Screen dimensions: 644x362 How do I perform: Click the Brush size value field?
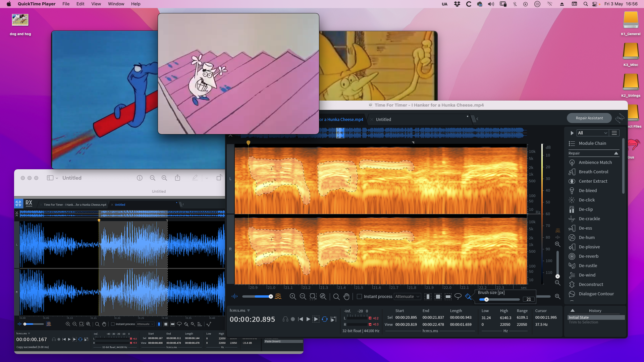pos(529,299)
